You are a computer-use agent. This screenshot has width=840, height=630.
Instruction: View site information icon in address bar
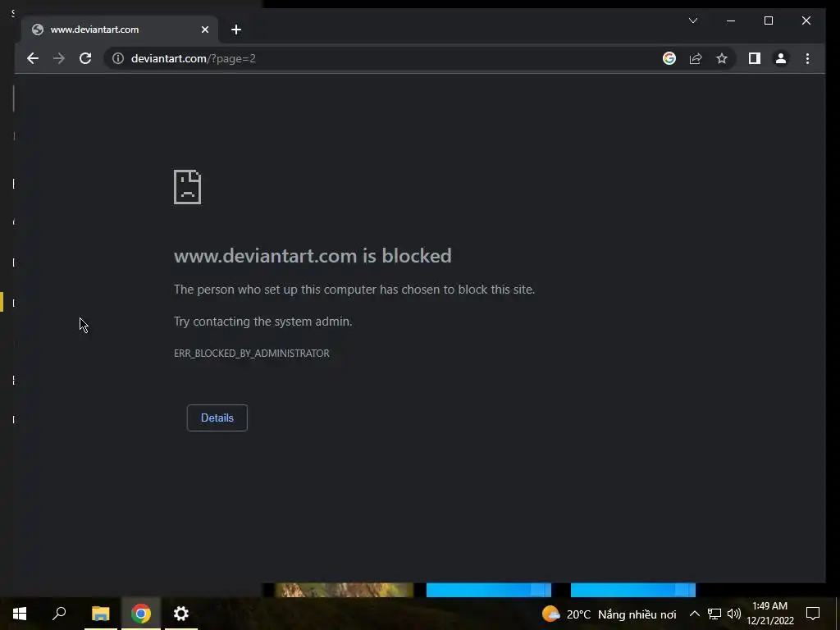[118, 58]
